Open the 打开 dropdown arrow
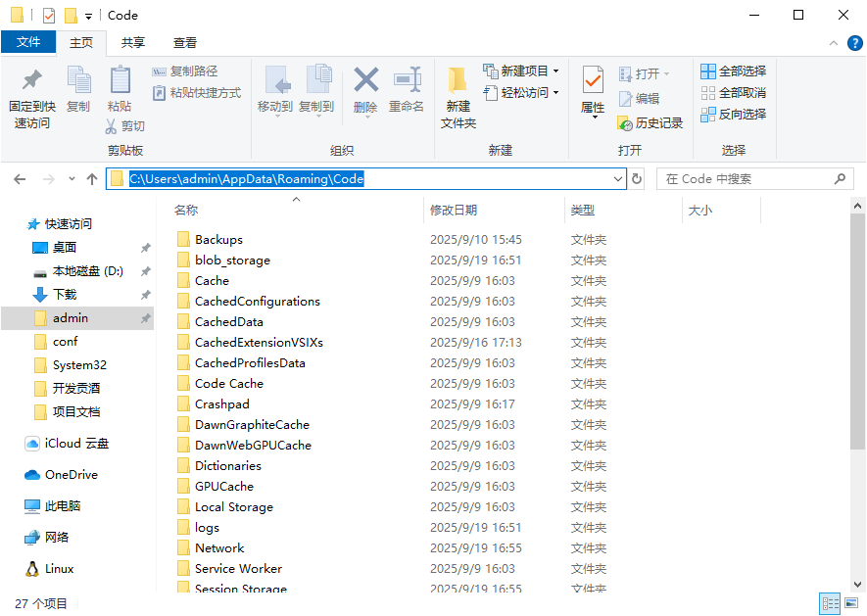Viewport: 867px width, 616px height. coord(666,74)
